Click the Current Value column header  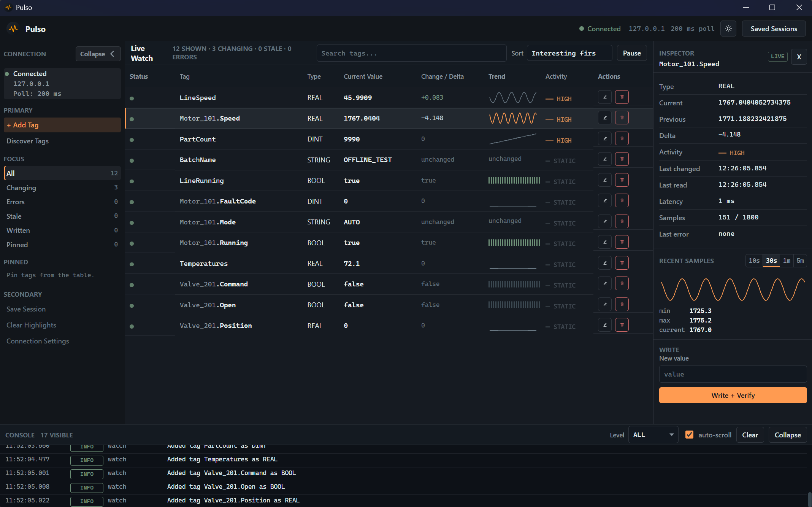click(363, 76)
